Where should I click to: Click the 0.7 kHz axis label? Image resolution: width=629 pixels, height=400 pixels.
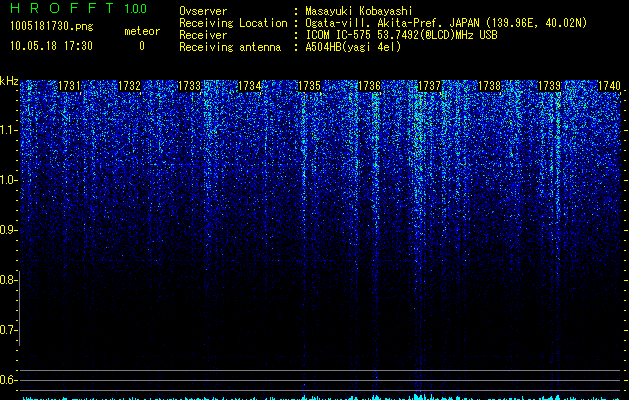(8, 330)
